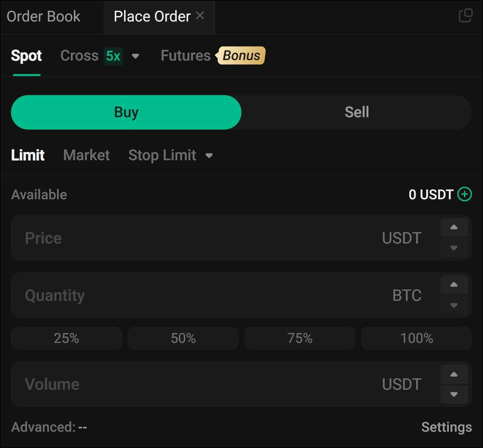Screen dimensions: 483x448
Task: Click the Price input field
Action: (x=195, y=238)
